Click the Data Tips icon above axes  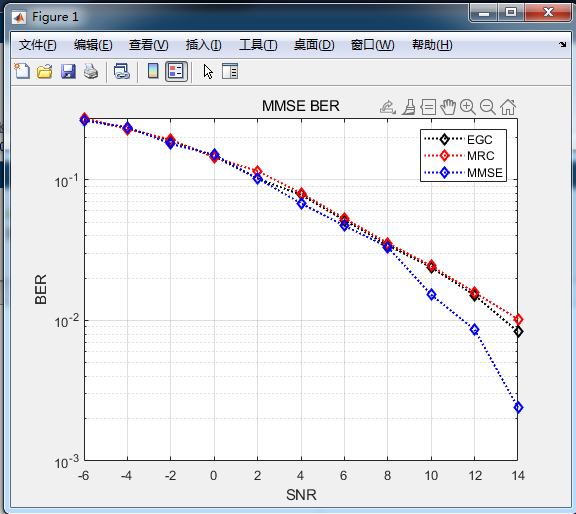(x=428, y=107)
